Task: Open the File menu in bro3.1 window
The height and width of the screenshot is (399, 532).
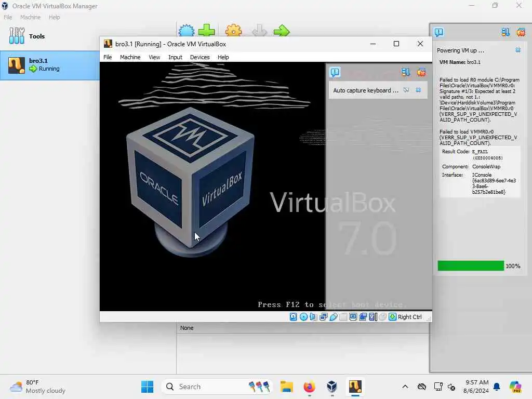Action: click(x=108, y=57)
